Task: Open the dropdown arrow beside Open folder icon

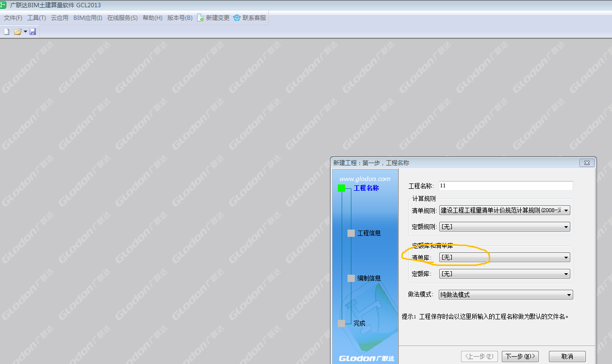Action: pos(25,32)
